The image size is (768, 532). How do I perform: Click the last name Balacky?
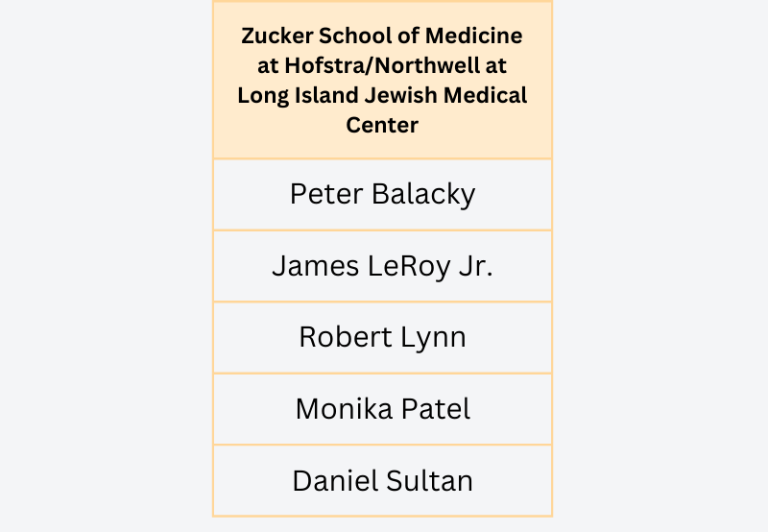tap(423, 195)
